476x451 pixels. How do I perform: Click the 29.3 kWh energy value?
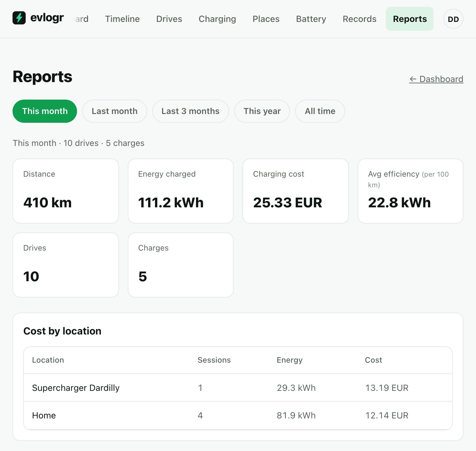coord(296,388)
